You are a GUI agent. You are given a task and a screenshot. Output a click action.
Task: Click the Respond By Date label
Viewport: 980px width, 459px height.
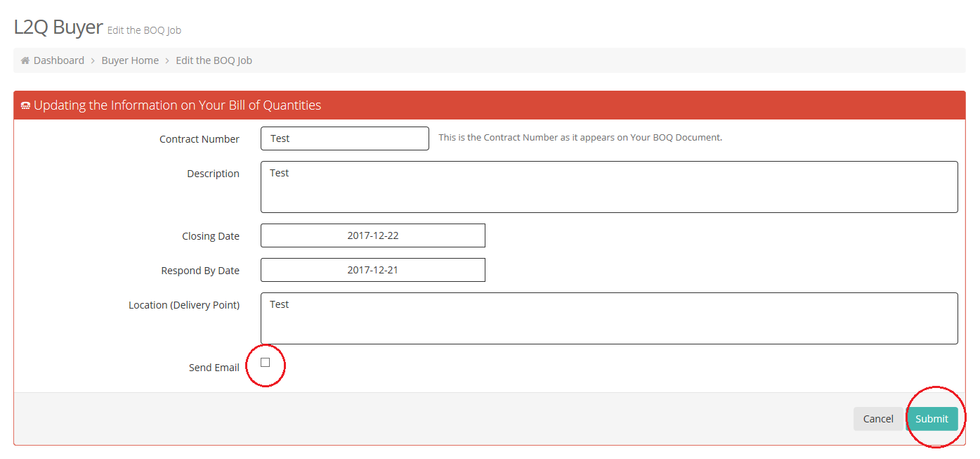coord(200,271)
